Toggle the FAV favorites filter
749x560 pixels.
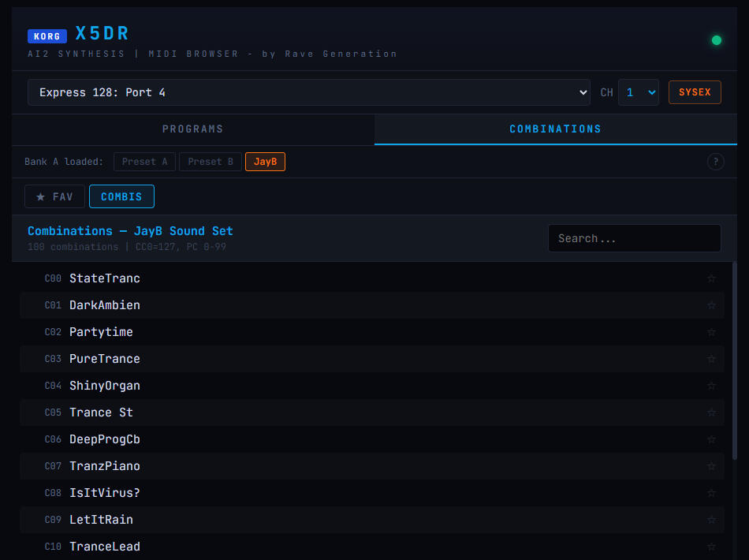[54, 196]
